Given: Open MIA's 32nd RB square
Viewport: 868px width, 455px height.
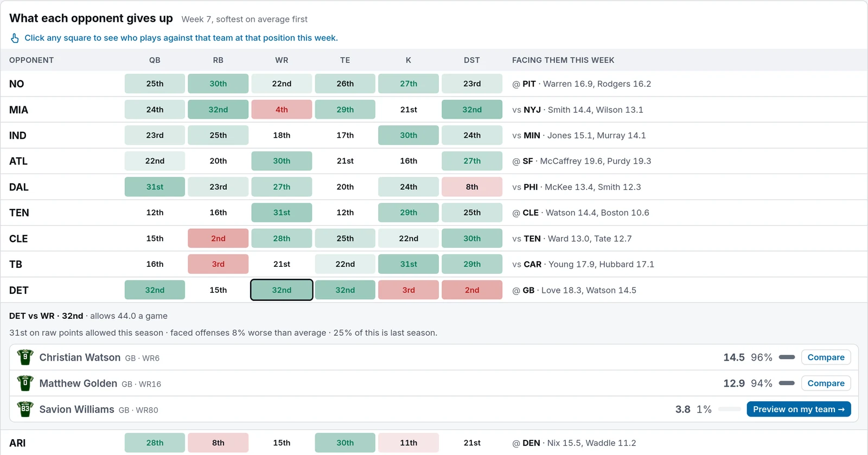Looking at the screenshot, I should (218, 110).
